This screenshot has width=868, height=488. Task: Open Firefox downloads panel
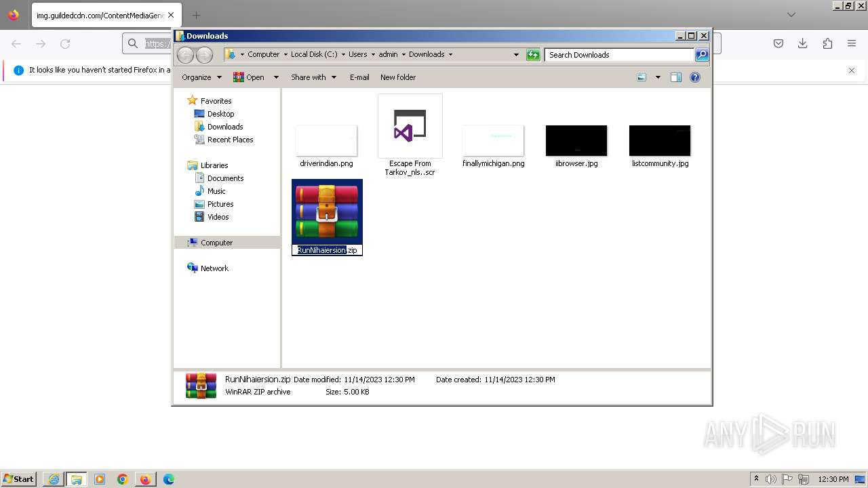click(803, 43)
